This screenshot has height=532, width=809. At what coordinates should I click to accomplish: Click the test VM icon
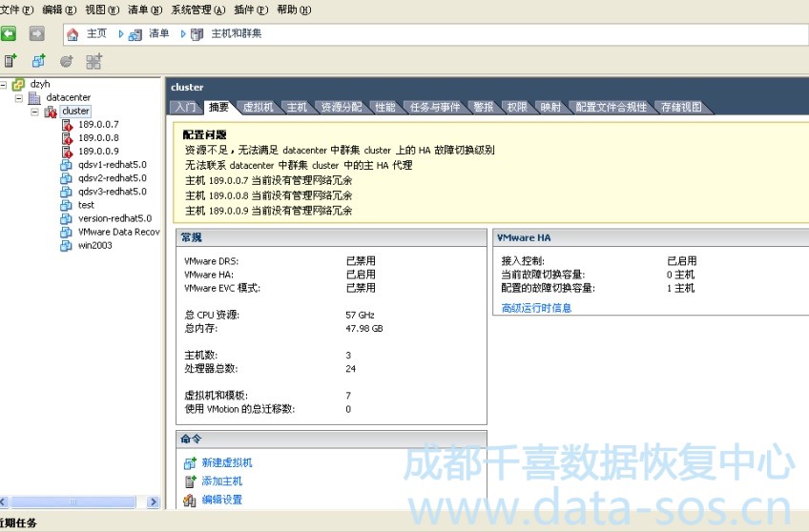tap(66, 205)
